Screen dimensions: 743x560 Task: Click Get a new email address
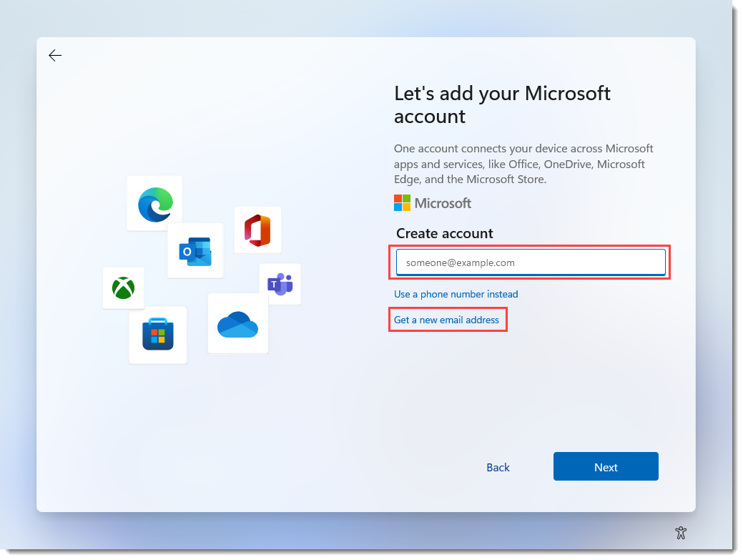pyautogui.click(x=448, y=319)
